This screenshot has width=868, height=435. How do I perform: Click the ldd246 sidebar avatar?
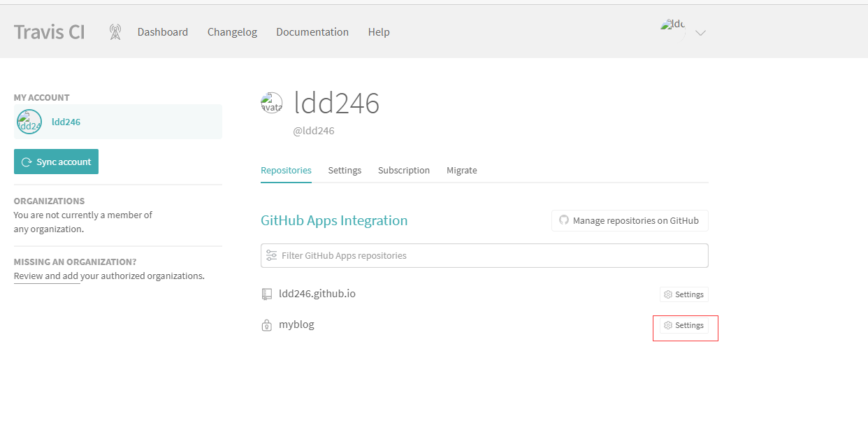coord(29,122)
